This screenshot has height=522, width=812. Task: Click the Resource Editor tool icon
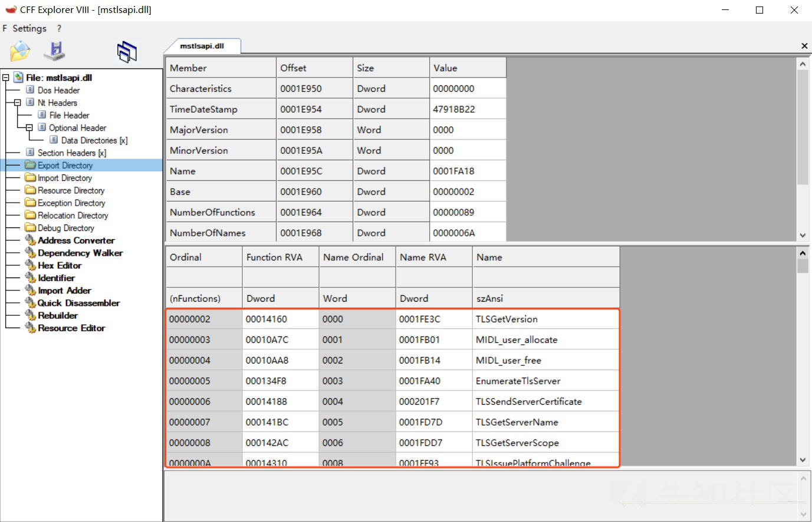[31, 328]
